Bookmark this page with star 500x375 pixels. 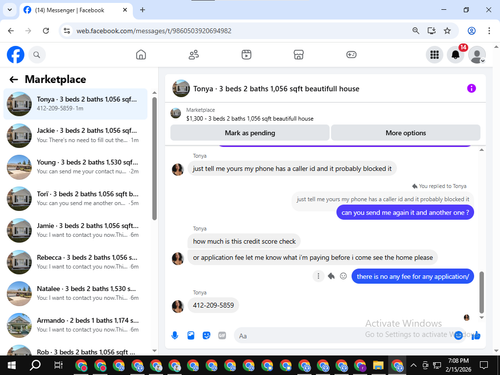click(447, 31)
